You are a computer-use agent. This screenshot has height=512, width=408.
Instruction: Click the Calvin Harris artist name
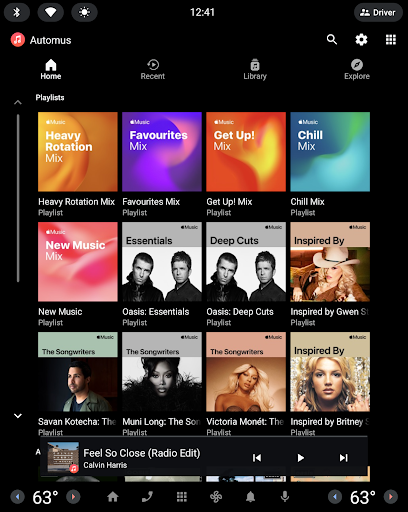point(105,465)
